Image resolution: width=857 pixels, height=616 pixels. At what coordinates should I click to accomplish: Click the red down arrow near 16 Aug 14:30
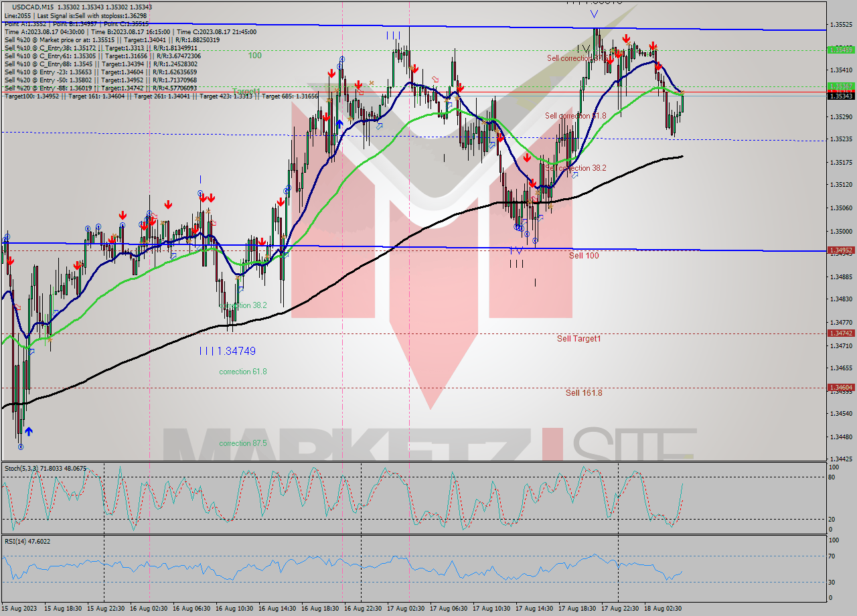(281, 202)
